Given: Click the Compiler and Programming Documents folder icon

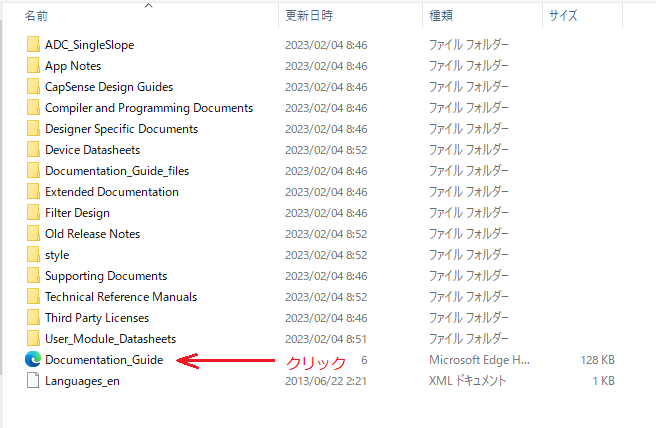Looking at the screenshot, I should pos(33,107).
